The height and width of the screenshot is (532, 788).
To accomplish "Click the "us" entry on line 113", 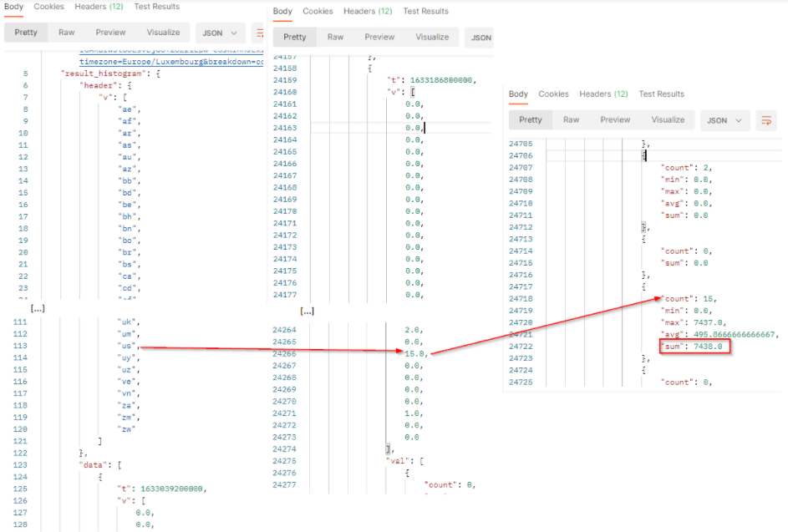I will coord(127,346).
